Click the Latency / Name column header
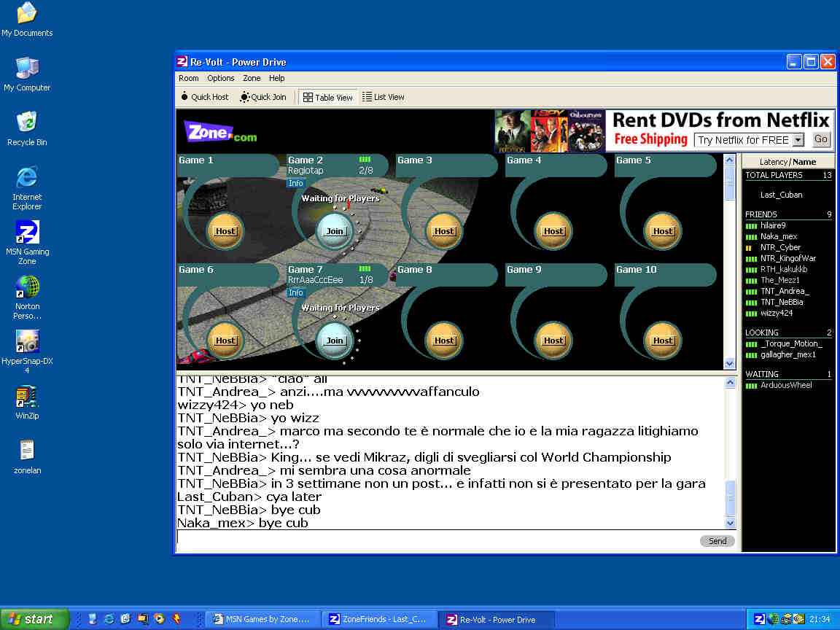 coord(788,162)
